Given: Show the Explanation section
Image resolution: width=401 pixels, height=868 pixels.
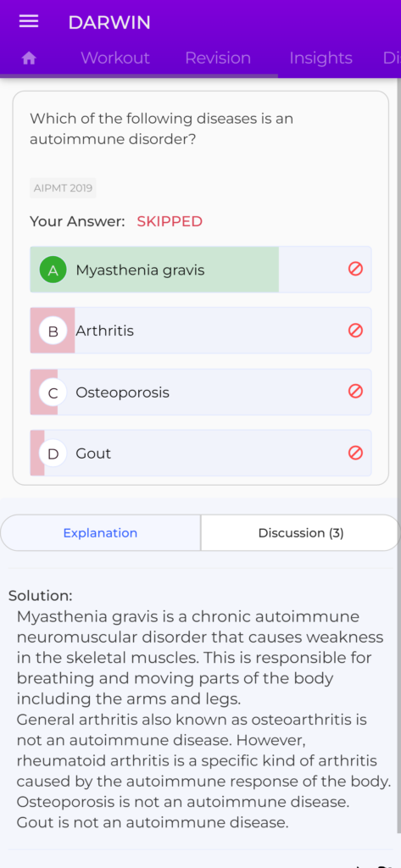Looking at the screenshot, I should [100, 532].
